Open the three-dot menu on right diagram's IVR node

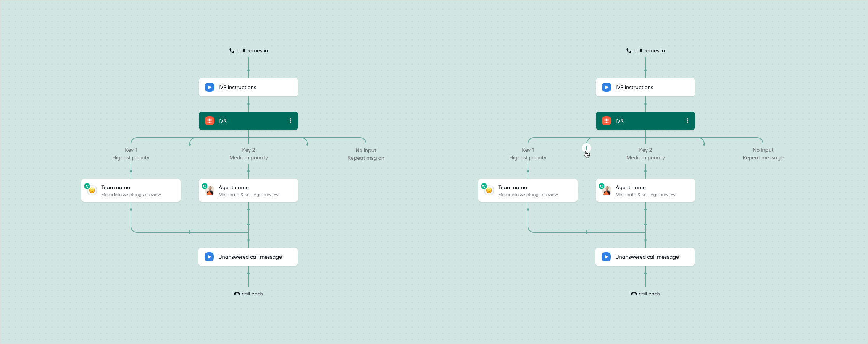tap(687, 121)
